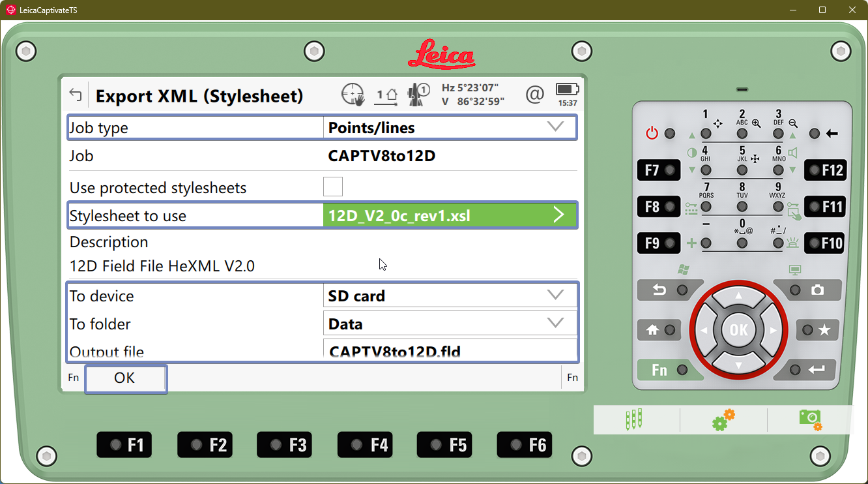Click the up arrow navigation key
Screen dimensions: 868x484
coord(738,297)
